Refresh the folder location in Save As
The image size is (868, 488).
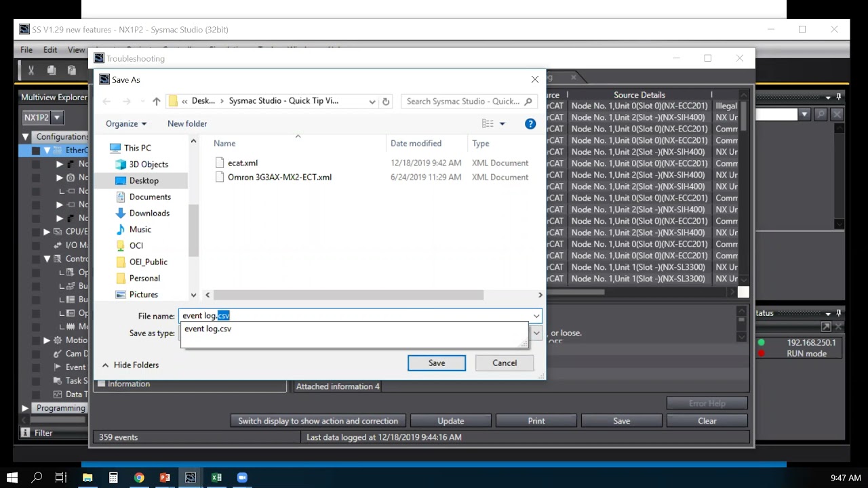(386, 101)
